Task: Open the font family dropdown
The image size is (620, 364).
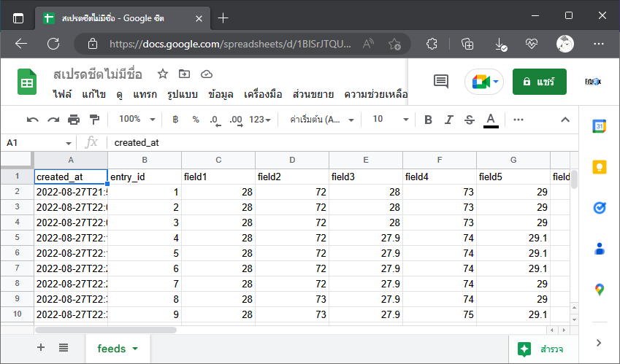Action: point(321,120)
